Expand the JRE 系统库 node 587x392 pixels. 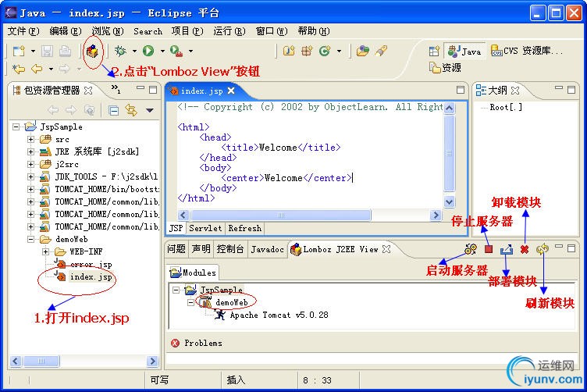[30, 151]
